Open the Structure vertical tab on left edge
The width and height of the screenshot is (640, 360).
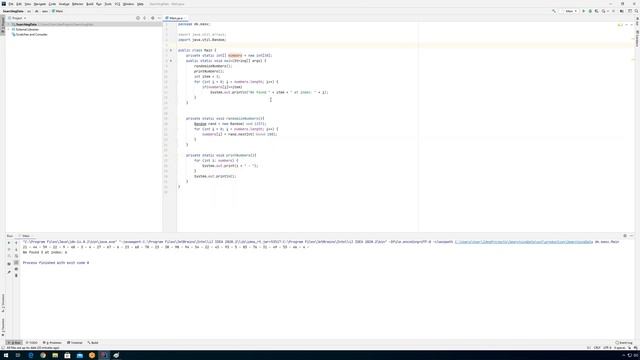(3, 302)
